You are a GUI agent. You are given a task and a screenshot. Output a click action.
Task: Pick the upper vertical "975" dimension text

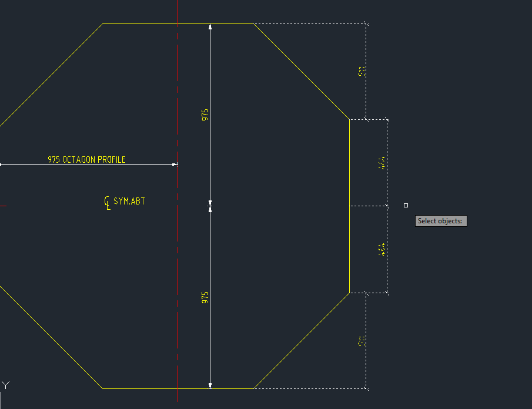tap(205, 115)
